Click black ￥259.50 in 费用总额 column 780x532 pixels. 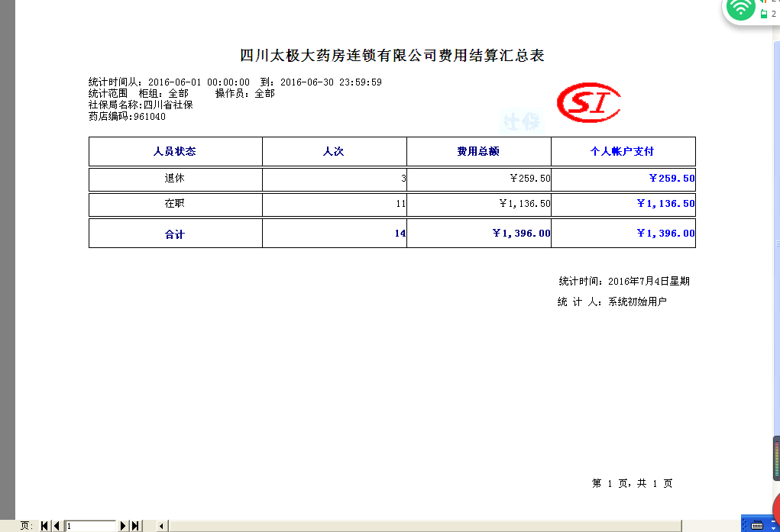coord(529,178)
